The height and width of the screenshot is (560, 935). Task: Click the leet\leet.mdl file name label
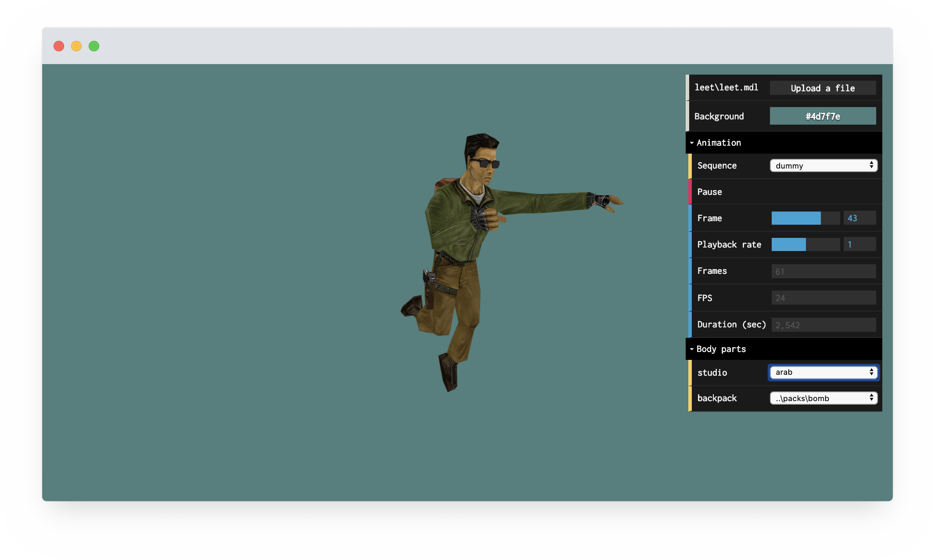click(726, 87)
